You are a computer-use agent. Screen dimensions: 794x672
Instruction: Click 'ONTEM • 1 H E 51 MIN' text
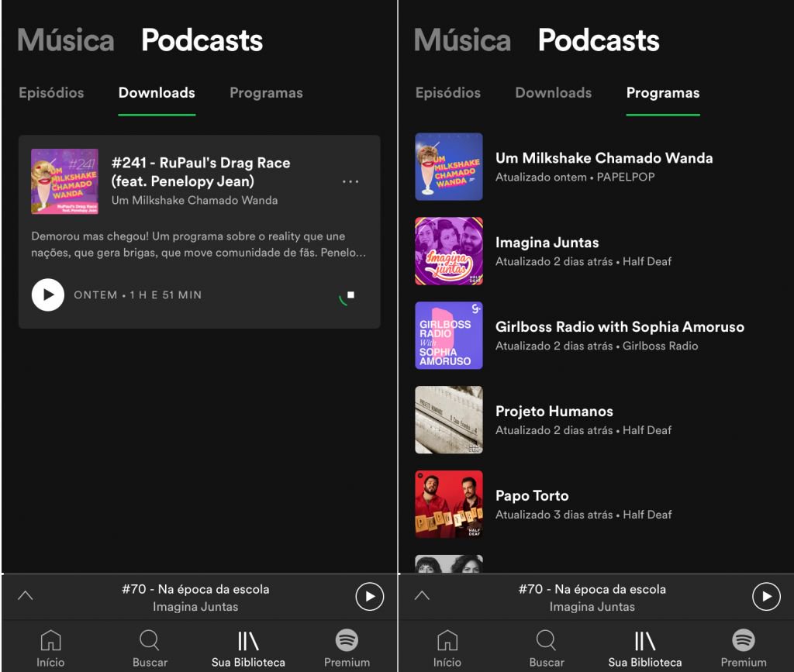pyautogui.click(x=138, y=295)
